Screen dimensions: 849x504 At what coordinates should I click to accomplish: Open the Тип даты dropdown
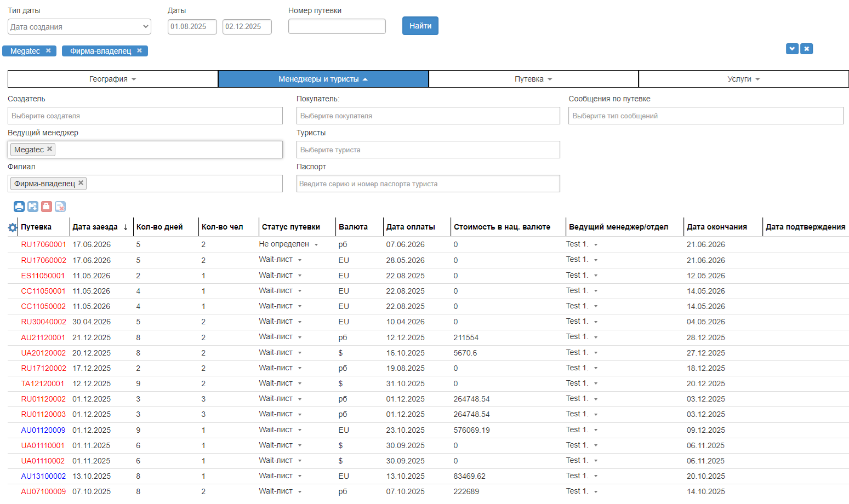(x=79, y=27)
